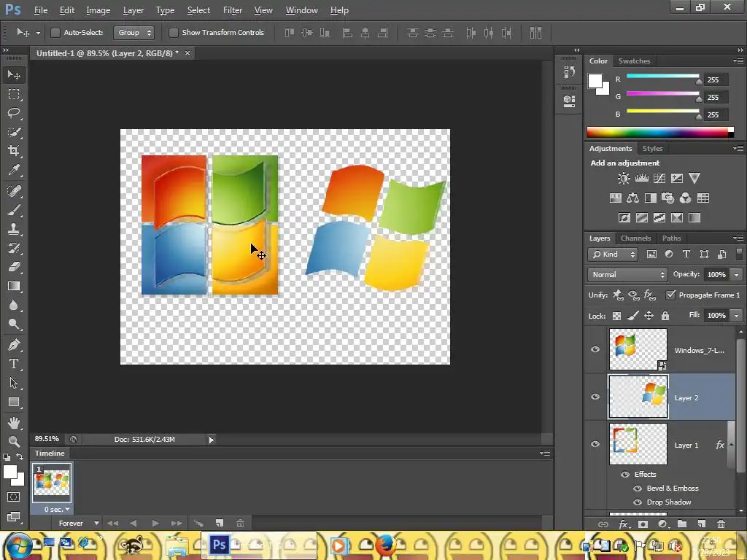Collapse Layer 1 effects list arrow
Screen dimensions: 747x560
pos(731,445)
